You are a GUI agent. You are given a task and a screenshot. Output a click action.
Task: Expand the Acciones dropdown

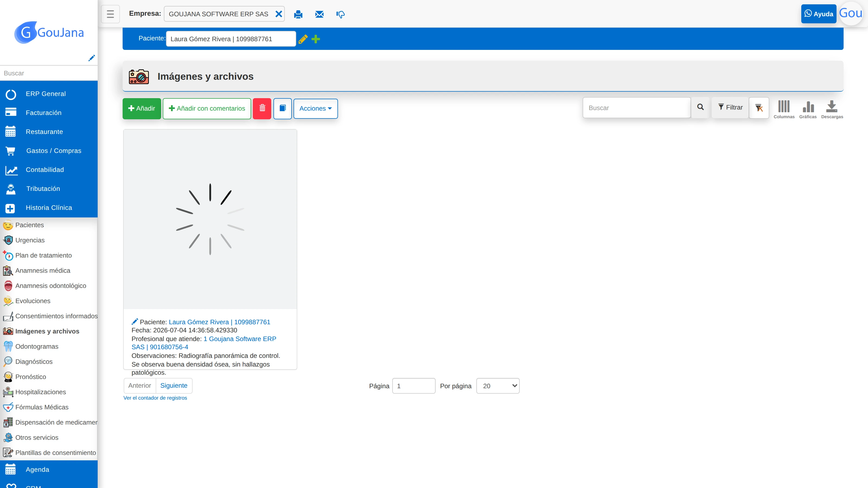[315, 108]
